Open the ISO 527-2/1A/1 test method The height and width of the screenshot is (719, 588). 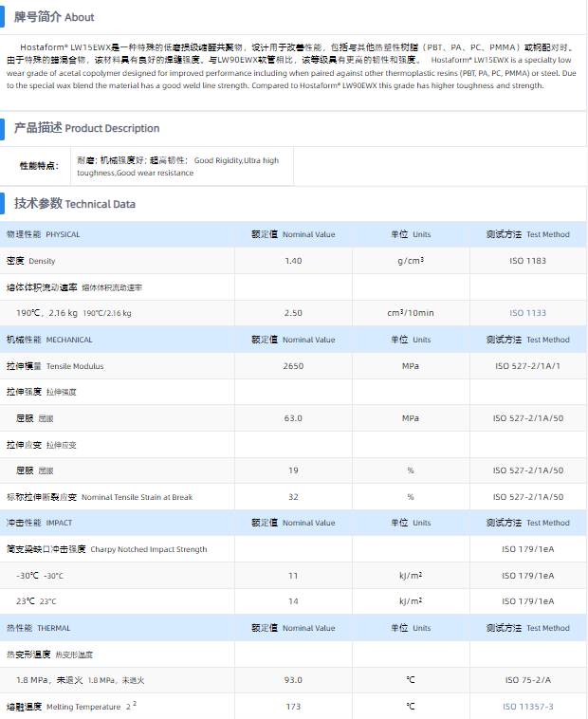528,366
